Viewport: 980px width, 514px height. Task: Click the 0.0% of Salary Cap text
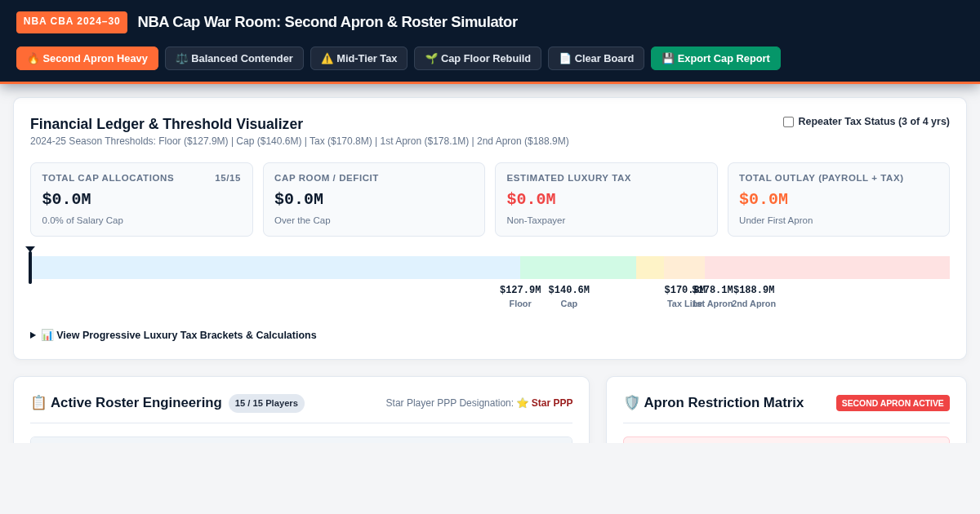tap(82, 220)
